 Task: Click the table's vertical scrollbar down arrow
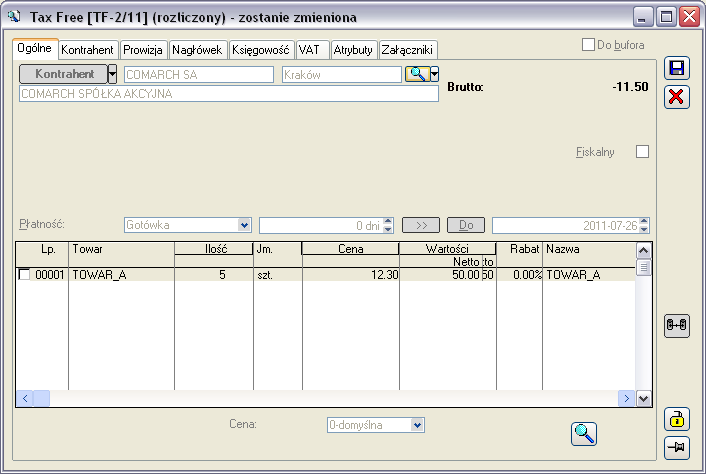point(643,398)
